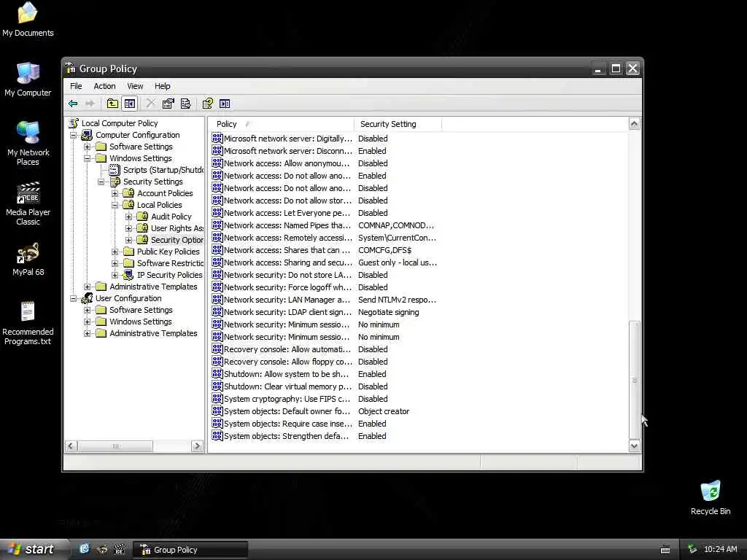Click 'Object creator' security setting value
Viewport: 747px width, 560px height.
[x=384, y=411]
